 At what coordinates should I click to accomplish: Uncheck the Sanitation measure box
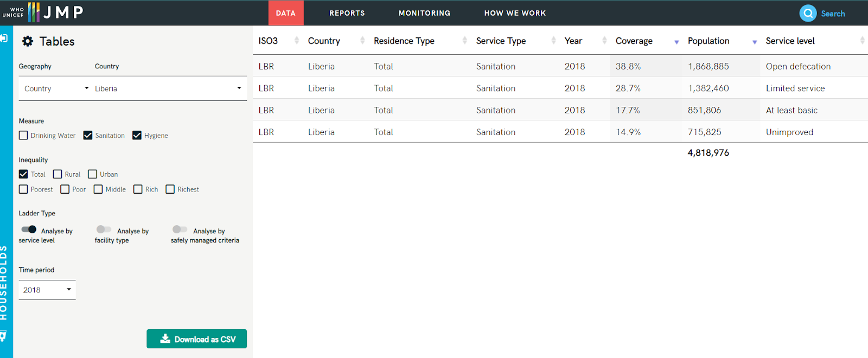[x=88, y=135]
